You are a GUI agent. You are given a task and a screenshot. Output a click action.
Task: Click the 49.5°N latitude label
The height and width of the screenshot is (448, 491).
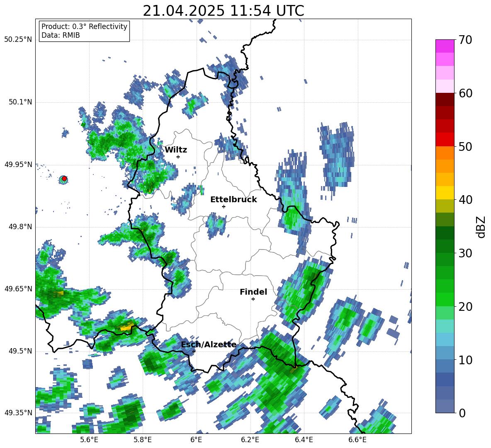(20, 351)
